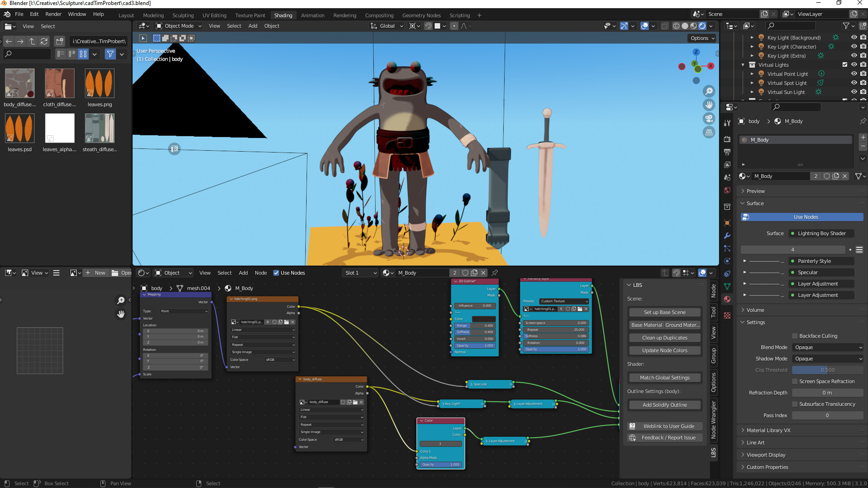Open the Modifiers wrench properties tab

click(727, 236)
